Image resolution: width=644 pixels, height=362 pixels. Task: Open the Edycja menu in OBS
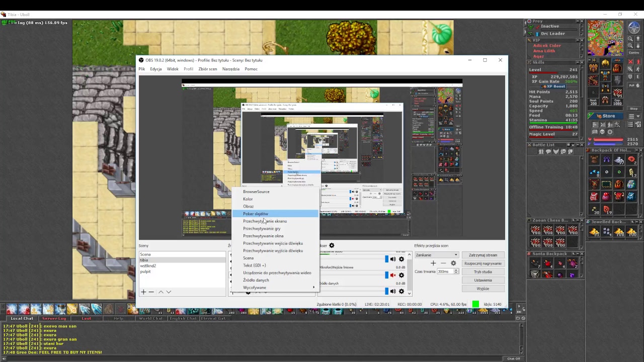[156, 69]
